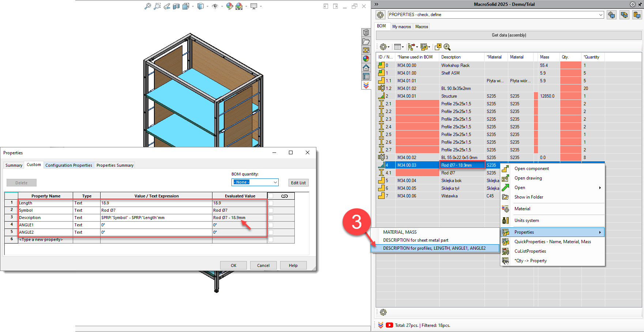Screen dimensions: 644x332
Task: Click the gear icon below the BOM table
Action: pos(383,312)
